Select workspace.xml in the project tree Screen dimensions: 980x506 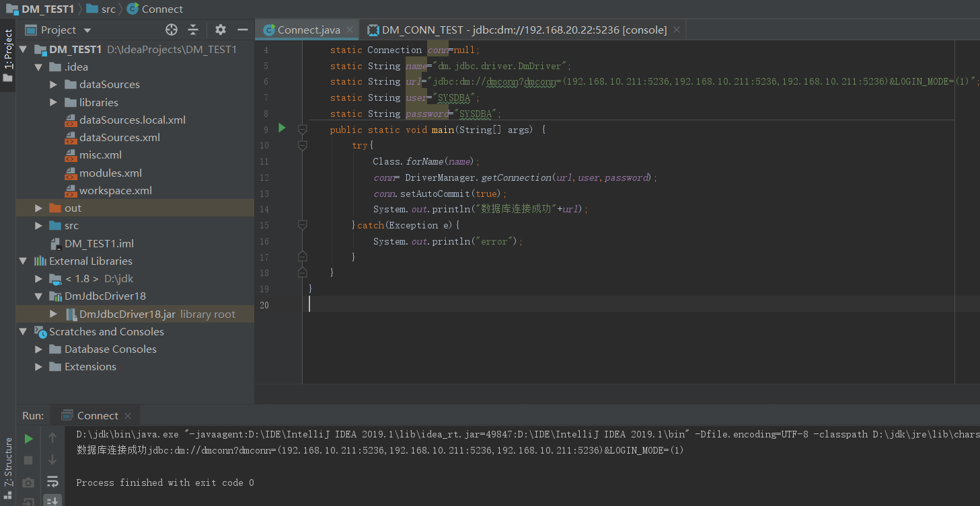pos(115,190)
